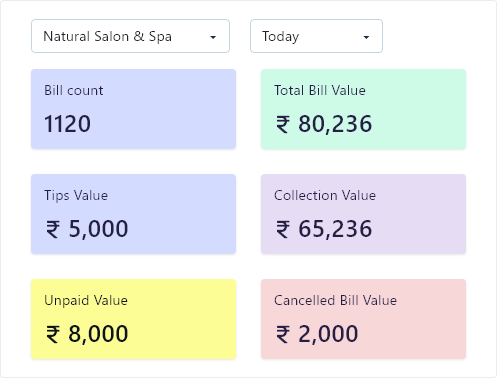Select the 'Bill count' label text
The height and width of the screenshot is (378, 497).
point(74,90)
